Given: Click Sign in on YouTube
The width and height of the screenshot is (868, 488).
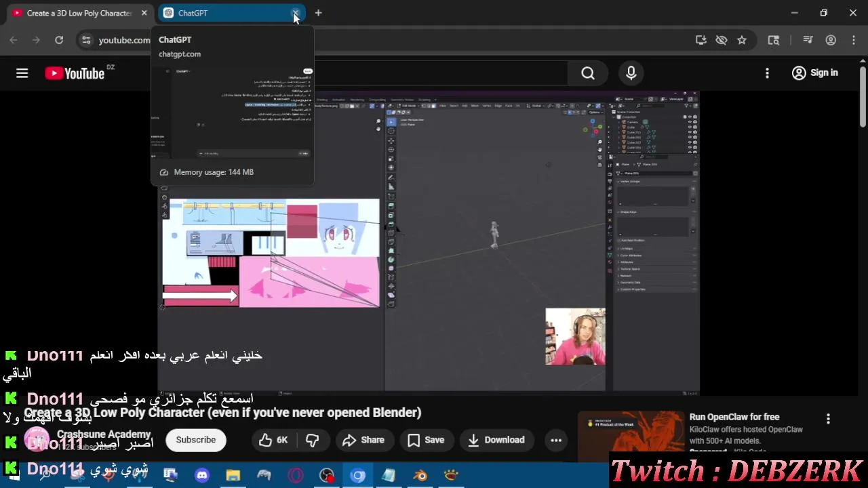Looking at the screenshot, I should 814,73.
